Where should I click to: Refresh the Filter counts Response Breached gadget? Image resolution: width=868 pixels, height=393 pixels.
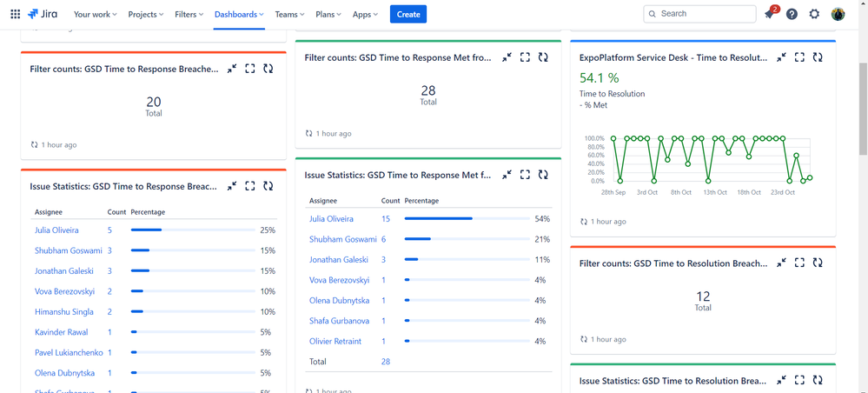[268, 69]
